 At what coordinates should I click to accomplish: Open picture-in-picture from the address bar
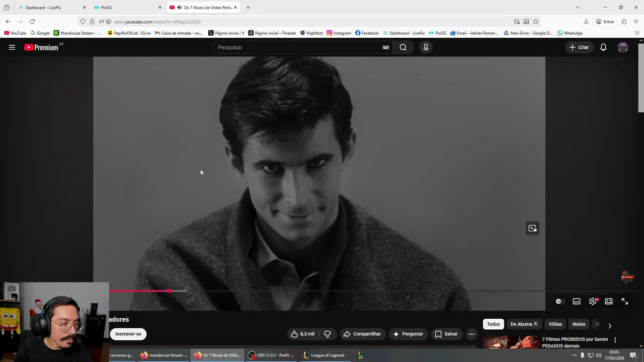(517, 22)
